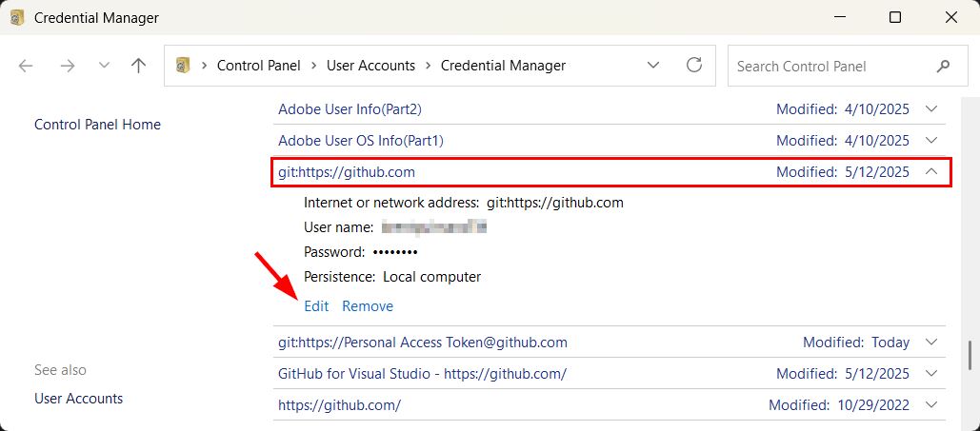980x431 pixels.
Task: Click the Forward navigation arrow
Action: pos(67,66)
